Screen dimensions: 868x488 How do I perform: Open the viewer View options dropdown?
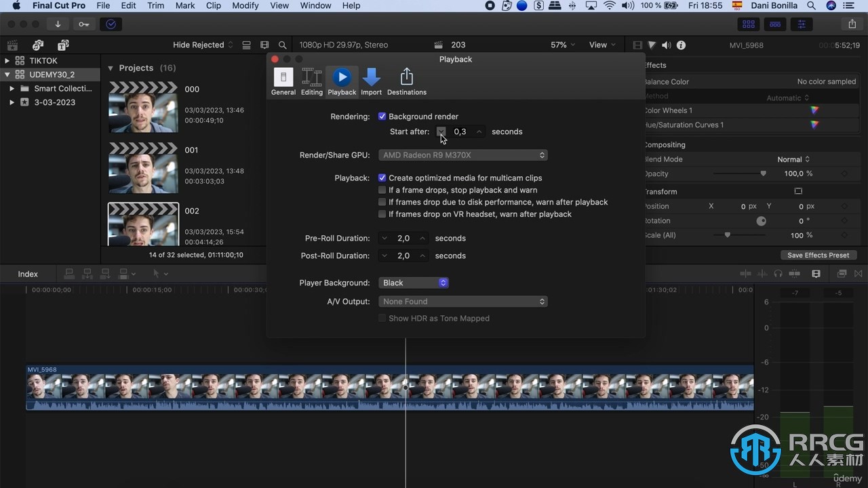point(602,45)
